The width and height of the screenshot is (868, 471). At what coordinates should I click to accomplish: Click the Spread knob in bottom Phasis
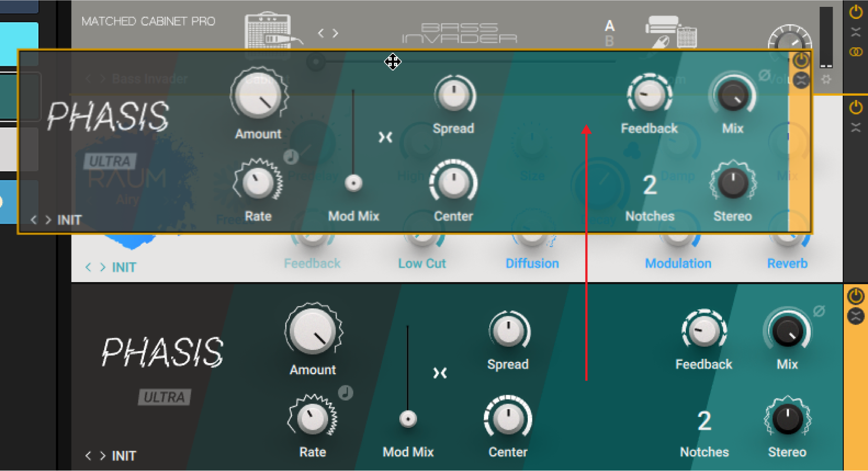pyautogui.click(x=508, y=332)
